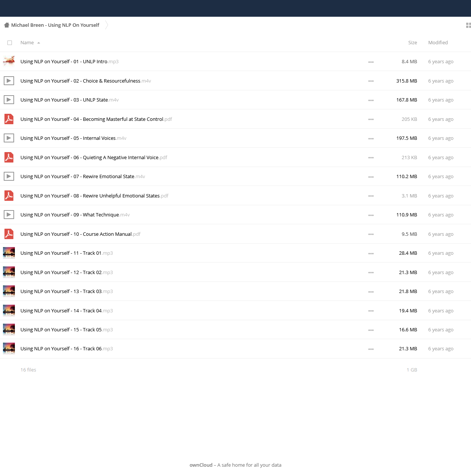471x476 pixels.
Task: Open 16 - Track 06.mp3 file
Action: point(67,349)
